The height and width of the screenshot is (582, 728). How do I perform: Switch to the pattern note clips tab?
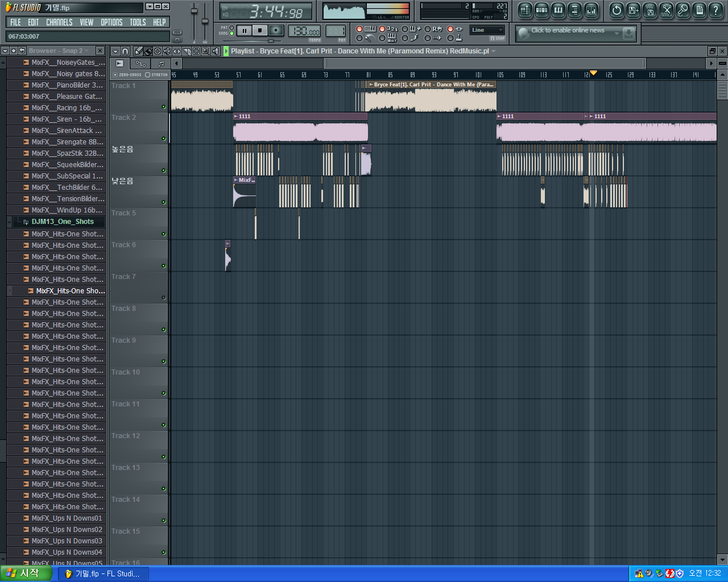(161, 64)
